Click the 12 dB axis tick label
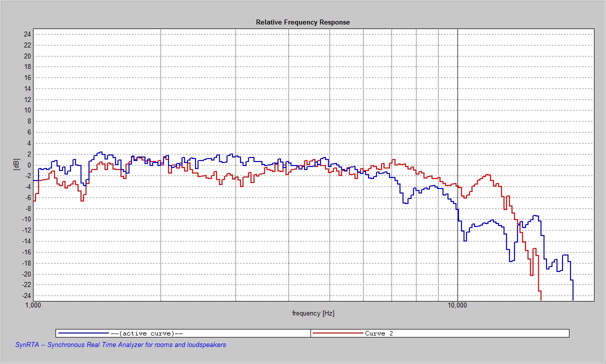Viewport: 606px width, 364px height. click(27, 99)
